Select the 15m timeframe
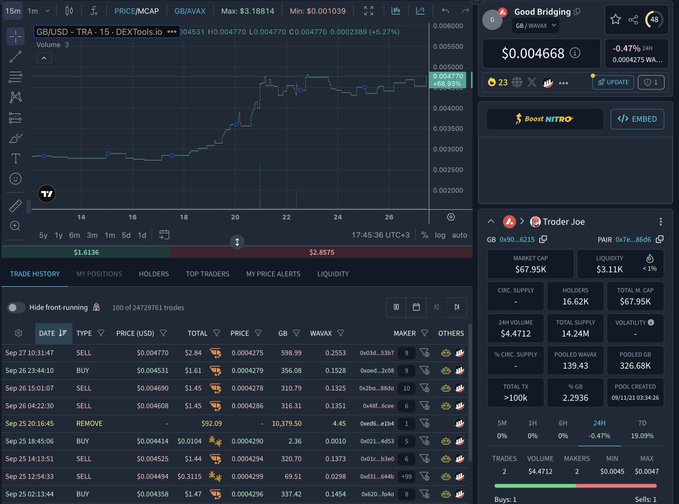This screenshot has width=679, height=504. coord(13,11)
